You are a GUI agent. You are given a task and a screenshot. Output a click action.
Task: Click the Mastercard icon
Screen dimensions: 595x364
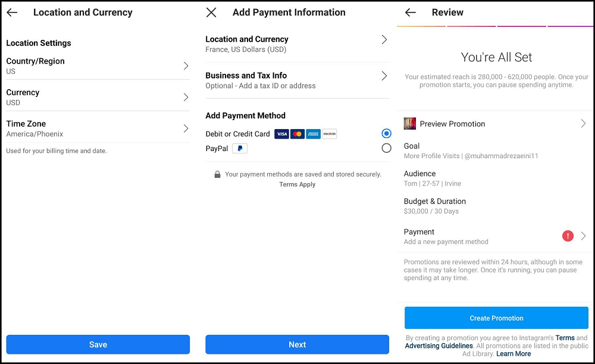point(297,134)
